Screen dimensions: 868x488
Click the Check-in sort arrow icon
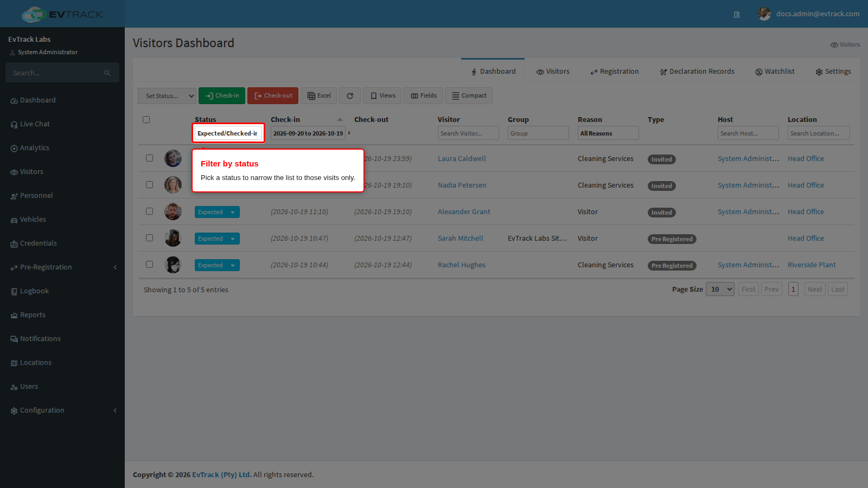(x=340, y=120)
